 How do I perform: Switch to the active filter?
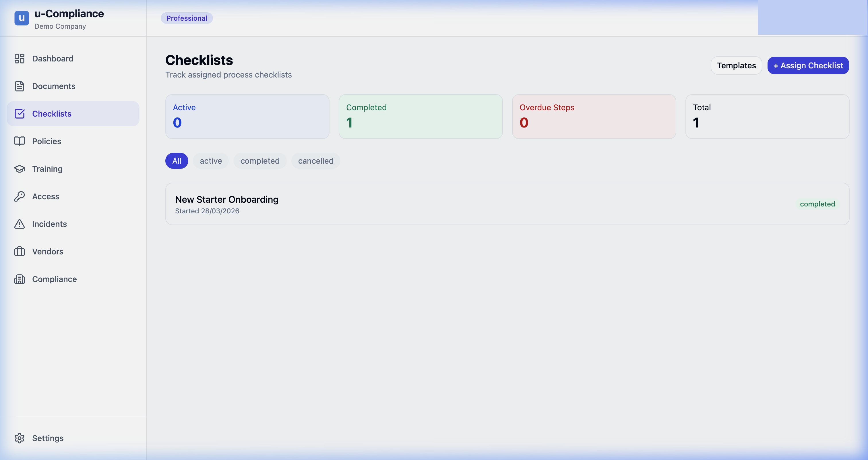tap(211, 161)
